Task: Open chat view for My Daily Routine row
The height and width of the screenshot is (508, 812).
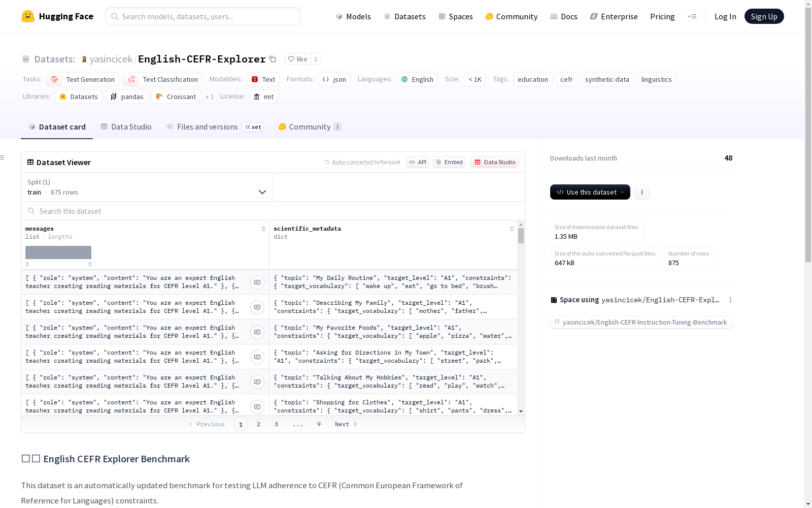Action: pyautogui.click(x=257, y=282)
